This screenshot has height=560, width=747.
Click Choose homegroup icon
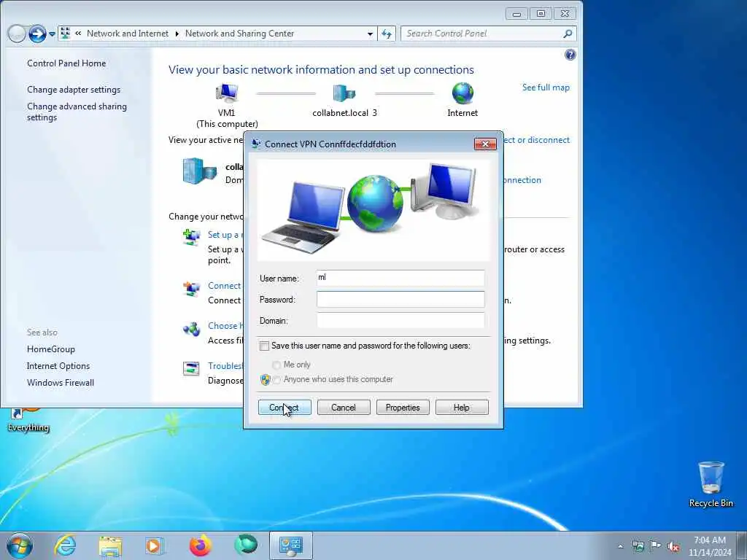coord(192,329)
